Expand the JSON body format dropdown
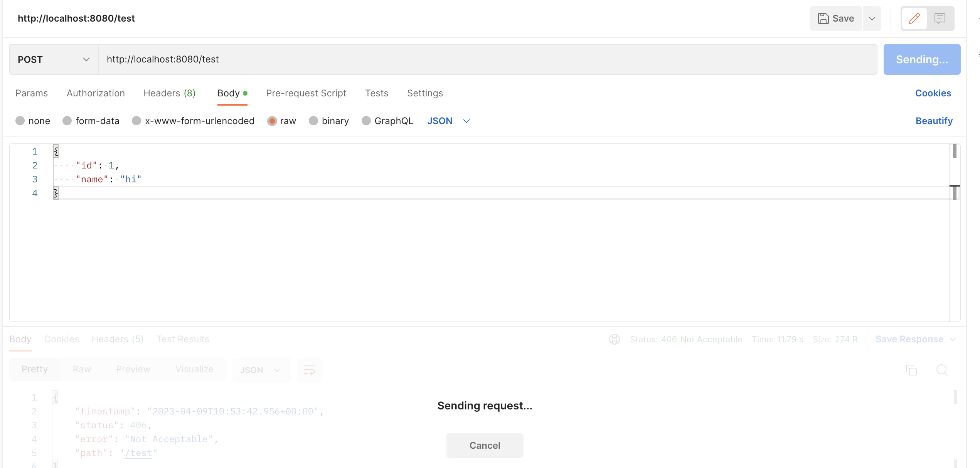The height and width of the screenshot is (468, 980). 466,121
